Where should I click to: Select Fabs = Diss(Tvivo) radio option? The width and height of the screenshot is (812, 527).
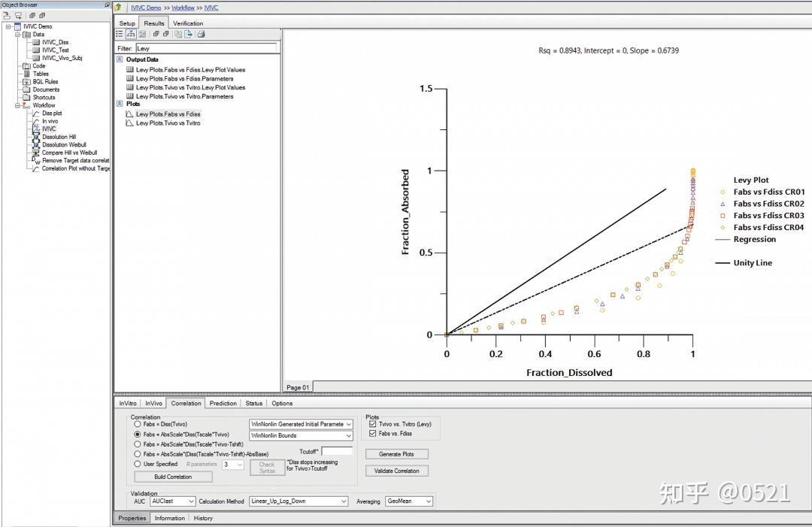138,424
